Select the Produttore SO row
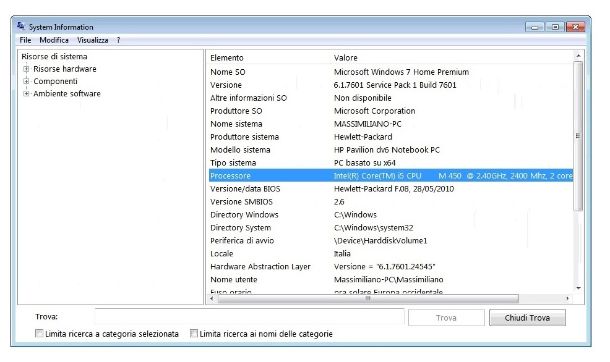 [x=391, y=111]
